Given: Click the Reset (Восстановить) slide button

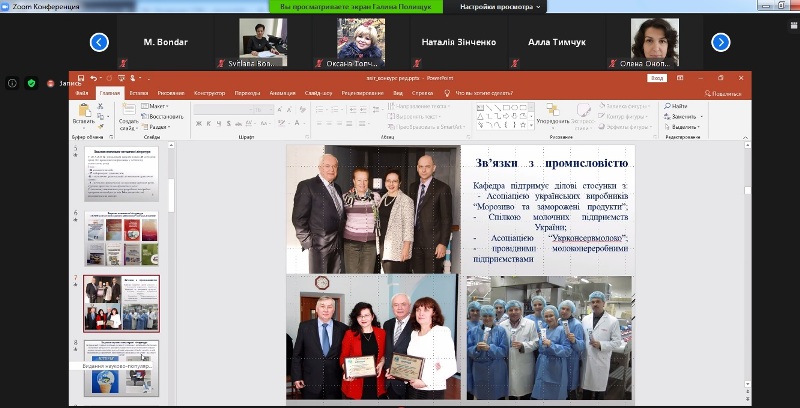Looking at the screenshot, I should click(x=162, y=116).
